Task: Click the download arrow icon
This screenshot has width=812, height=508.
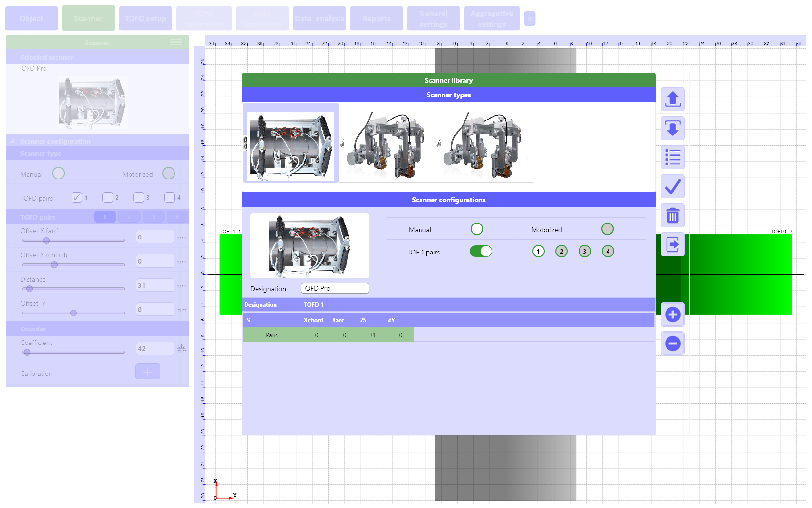Action: [672, 128]
